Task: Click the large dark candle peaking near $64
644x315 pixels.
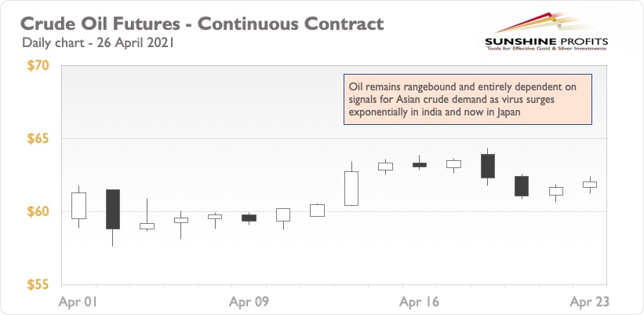Action: click(488, 166)
